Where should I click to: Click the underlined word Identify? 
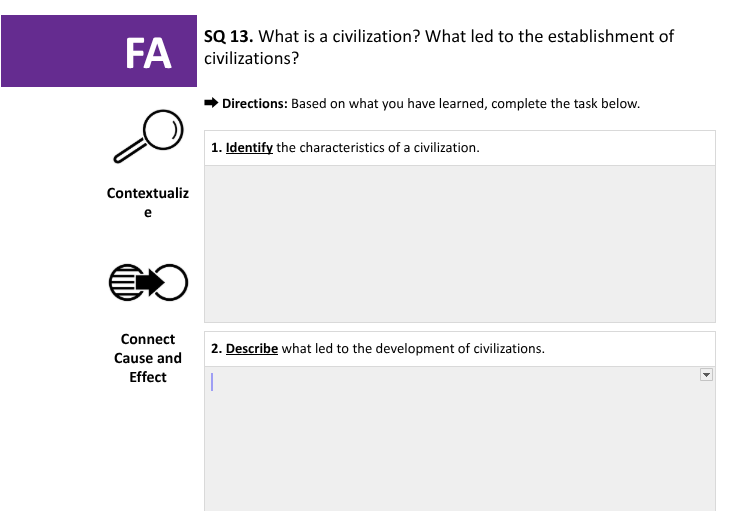coord(249,148)
